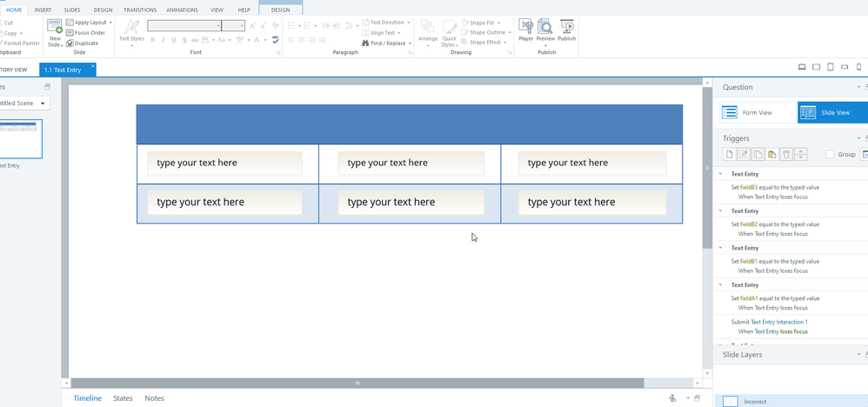This screenshot has height=407, width=868.
Task: Open the Apply Layout dropdown
Action: click(90, 23)
